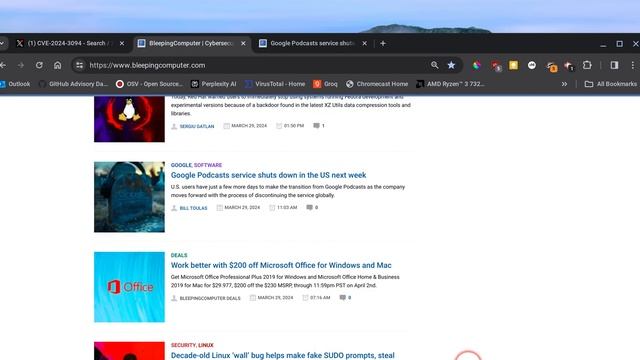The width and height of the screenshot is (640, 360).
Task: Open comments on the Microsoft Office deal
Action: (x=345, y=298)
